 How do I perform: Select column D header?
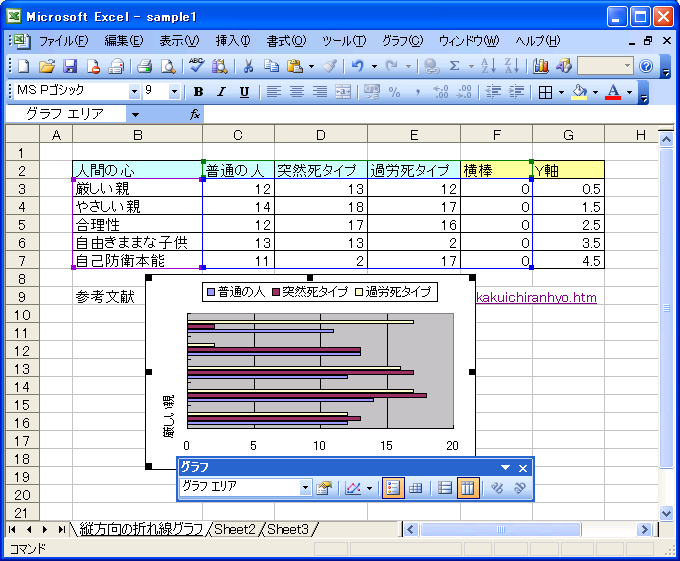[320, 135]
